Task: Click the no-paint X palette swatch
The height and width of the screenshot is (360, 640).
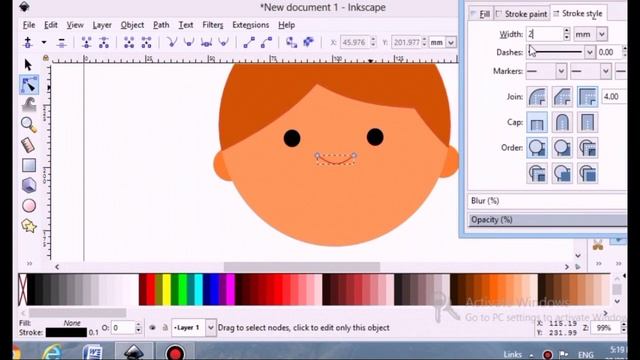Action: (x=22, y=290)
